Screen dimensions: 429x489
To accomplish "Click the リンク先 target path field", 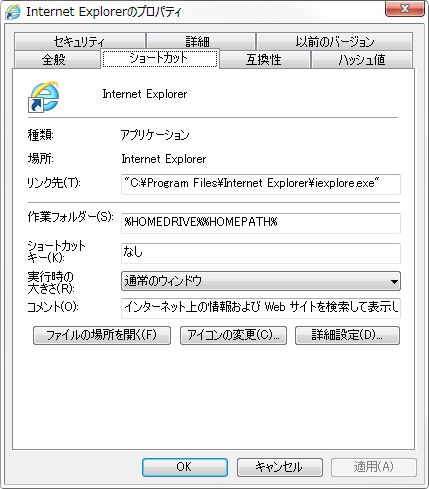I will 261,184.
